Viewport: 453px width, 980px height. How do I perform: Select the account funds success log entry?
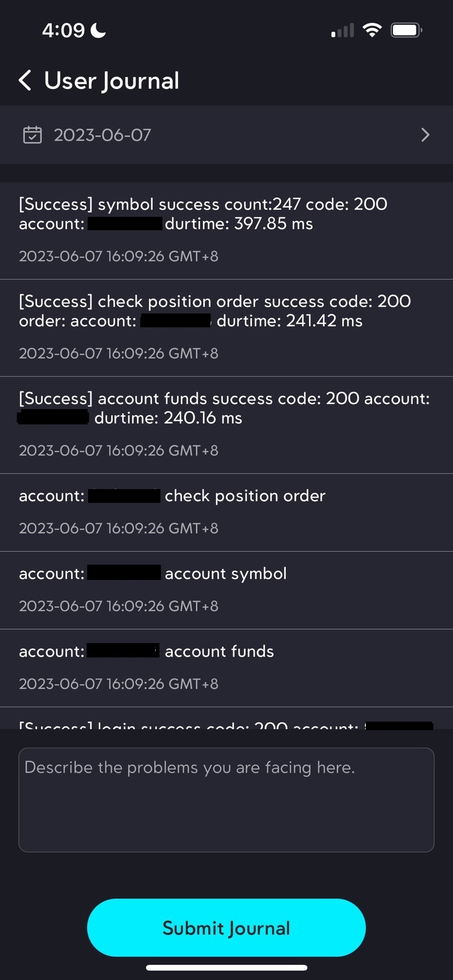coord(226,424)
